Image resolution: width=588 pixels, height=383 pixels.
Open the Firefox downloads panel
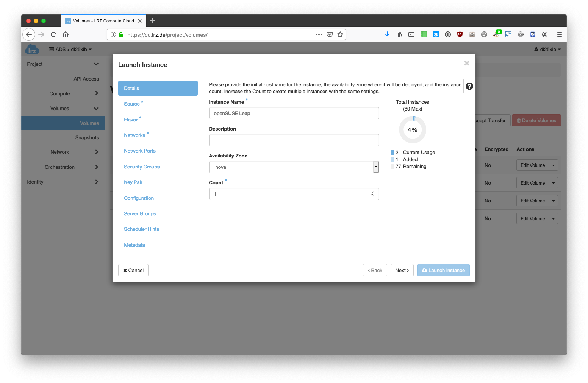[387, 34]
